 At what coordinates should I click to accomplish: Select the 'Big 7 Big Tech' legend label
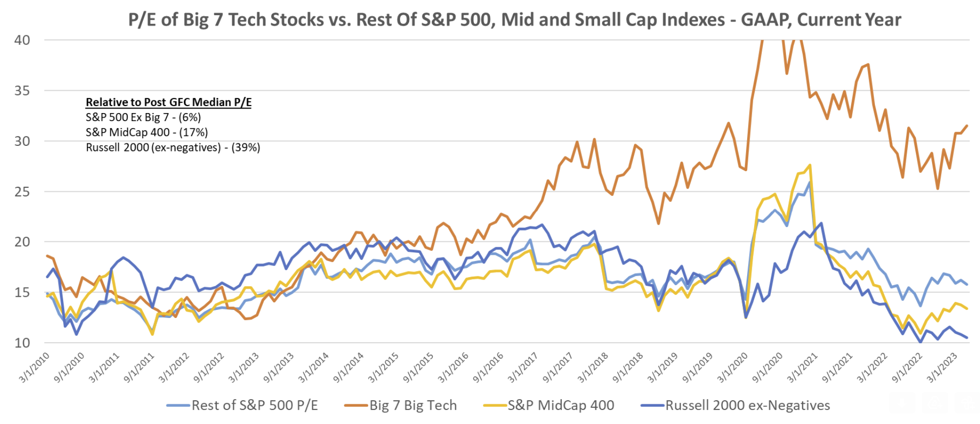pos(413,405)
